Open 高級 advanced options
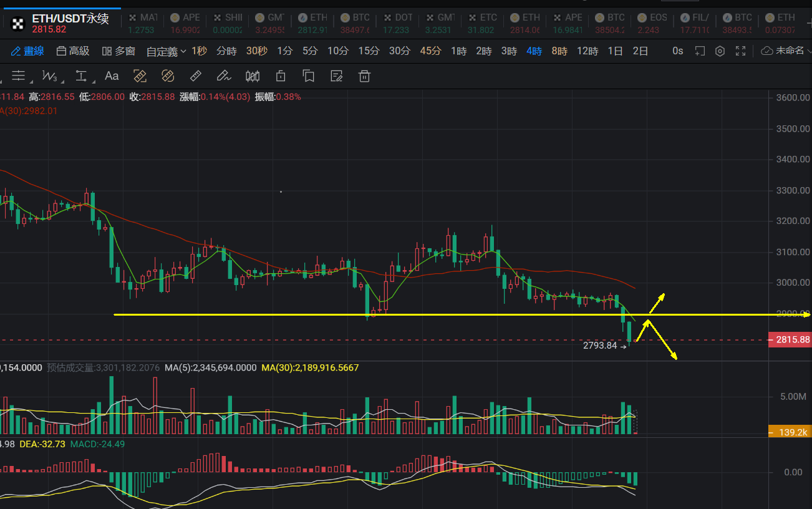Viewport: 812px width, 509px height. click(72, 51)
